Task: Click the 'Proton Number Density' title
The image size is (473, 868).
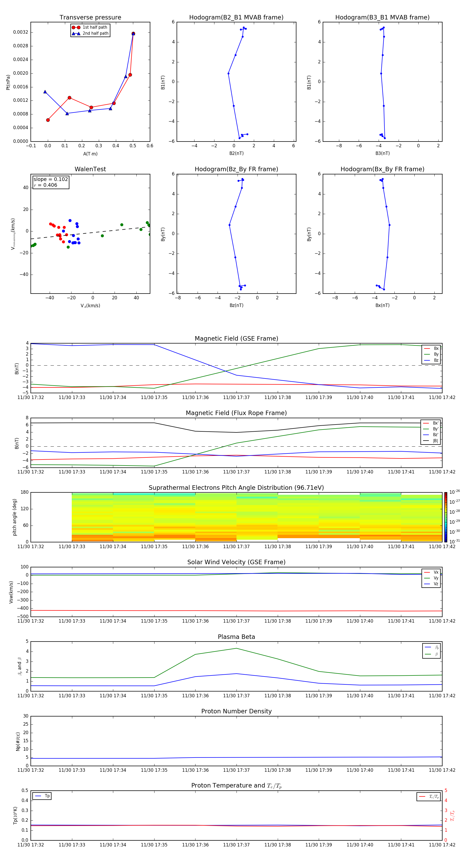Action: 236,711
